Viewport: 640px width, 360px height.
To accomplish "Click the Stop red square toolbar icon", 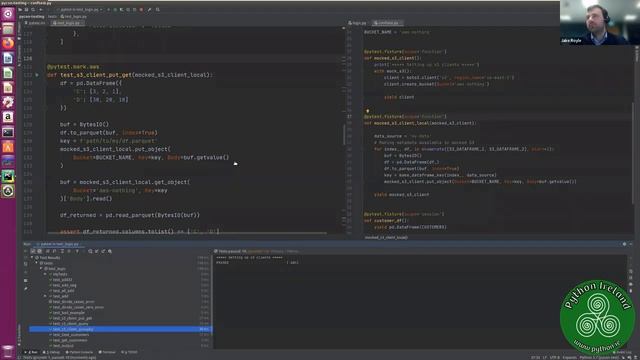I will (x=141, y=9).
